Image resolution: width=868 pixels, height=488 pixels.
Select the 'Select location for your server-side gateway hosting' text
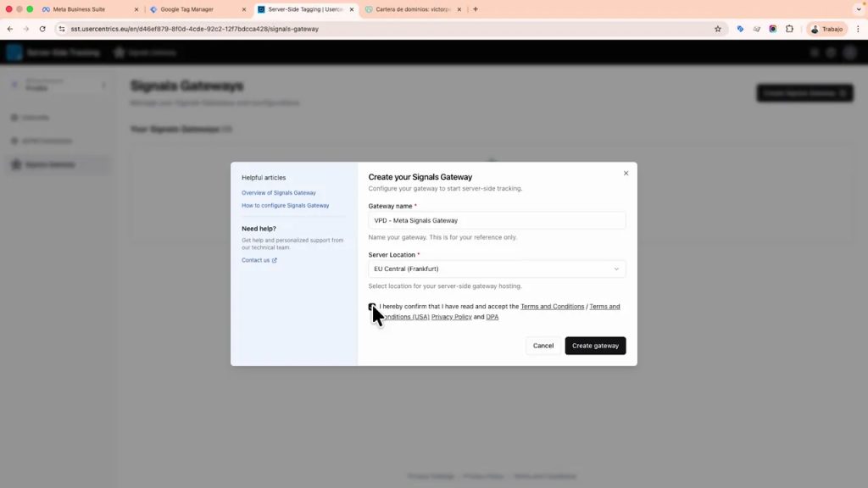[445, 286]
